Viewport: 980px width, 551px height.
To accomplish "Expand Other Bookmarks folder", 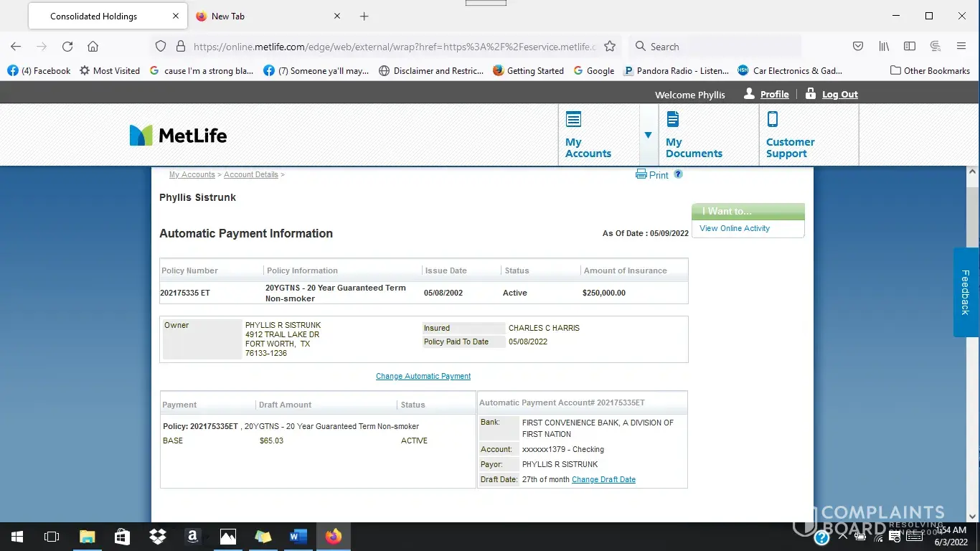I will coord(930,70).
